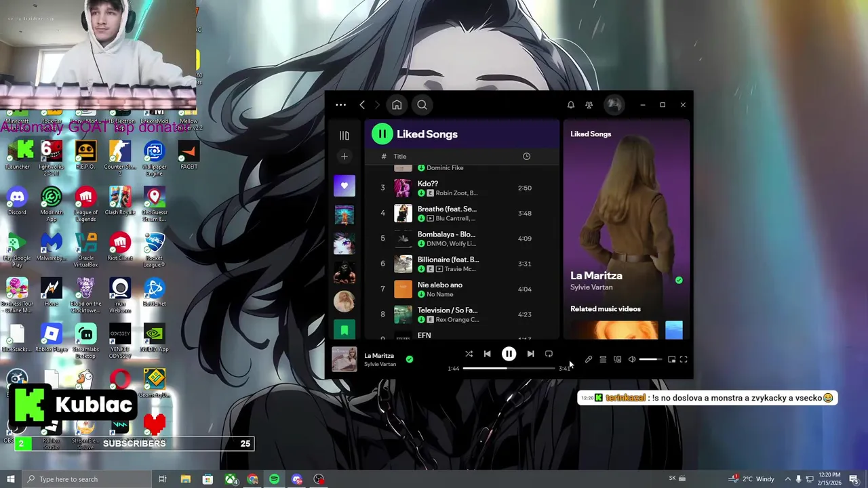
Task: Open artist link Rex Orange C...
Action: 457,320
